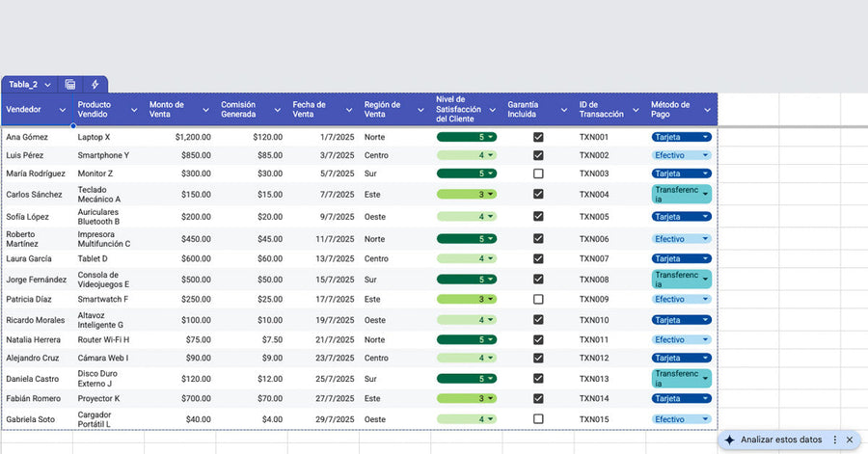Viewport: 868px width, 454px height.
Task: Check the warranty box for TXN009
Action: pos(538,299)
